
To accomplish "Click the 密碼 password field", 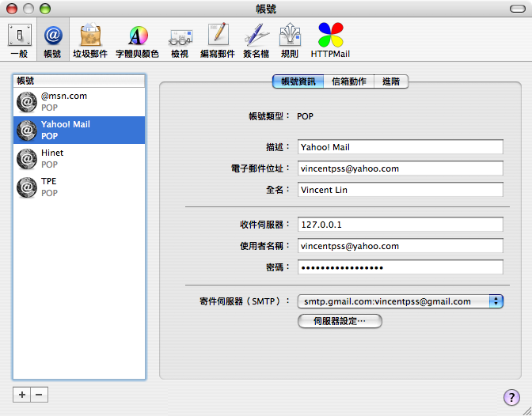I will coord(401,267).
